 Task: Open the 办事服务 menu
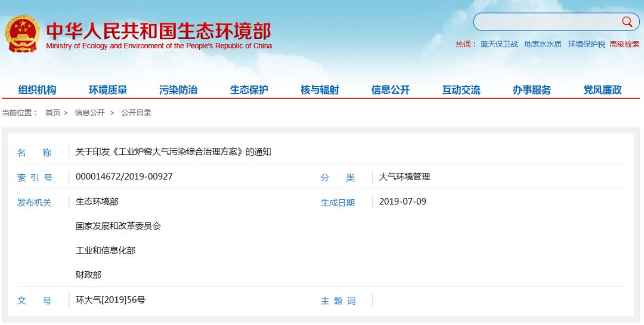point(531,90)
